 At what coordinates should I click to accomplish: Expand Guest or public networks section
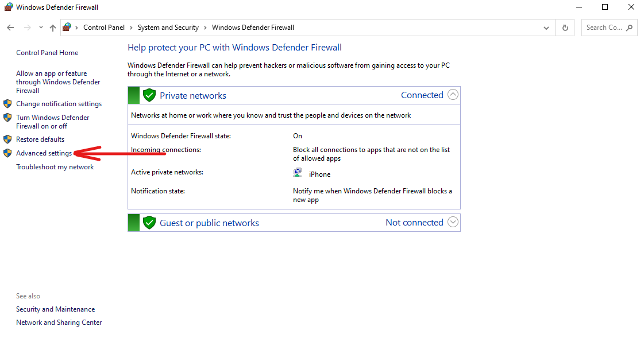pyautogui.click(x=453, y=222)
